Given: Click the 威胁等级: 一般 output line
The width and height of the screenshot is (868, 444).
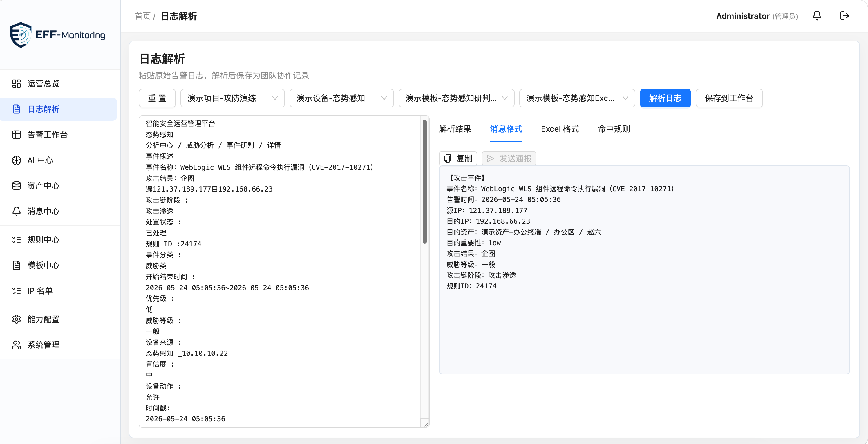Looking at the screenshot, I should [x=471, y=264].
